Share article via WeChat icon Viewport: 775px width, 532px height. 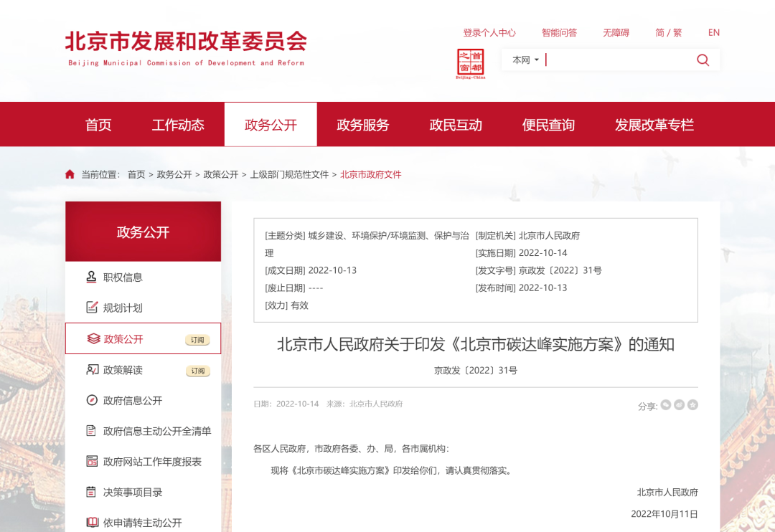tap(666, 405)
